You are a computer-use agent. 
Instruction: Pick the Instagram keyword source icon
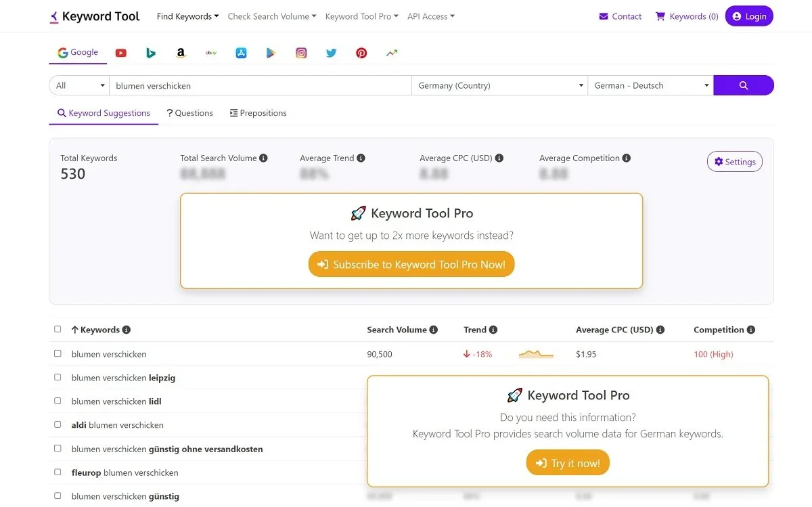[301, 52]
